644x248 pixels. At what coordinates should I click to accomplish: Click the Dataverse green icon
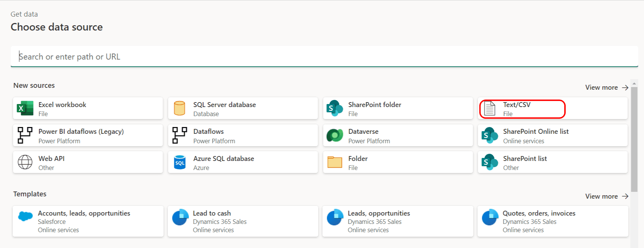click(335, 135)
